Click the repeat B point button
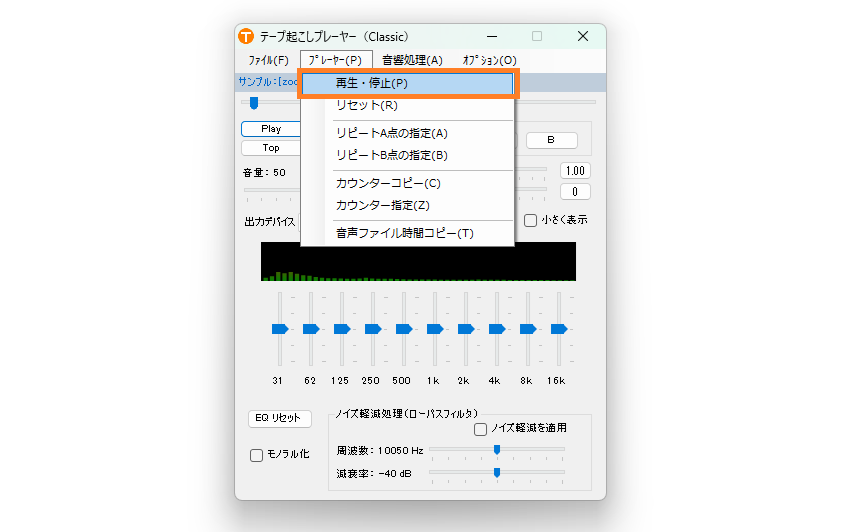 550,140
